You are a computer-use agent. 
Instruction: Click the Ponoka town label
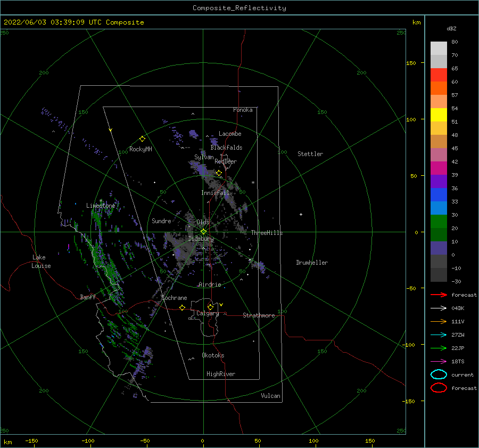pyautogui.click(x=243, y=110)
